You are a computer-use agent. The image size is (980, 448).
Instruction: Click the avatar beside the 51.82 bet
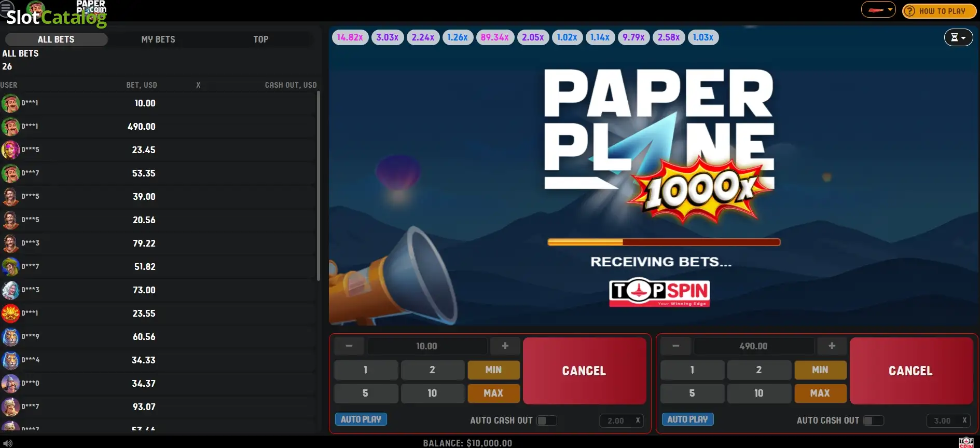coord(10,267)
